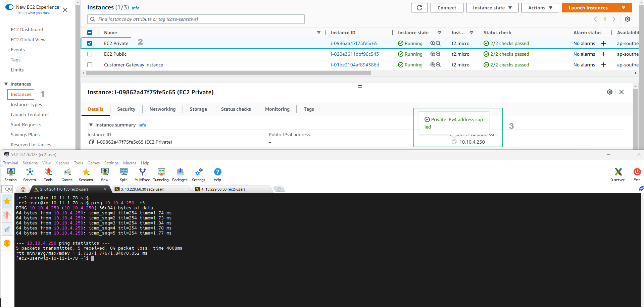Open MobaXterm Help toolbar icon
644x307 pixels.
[x=217, y=174]
